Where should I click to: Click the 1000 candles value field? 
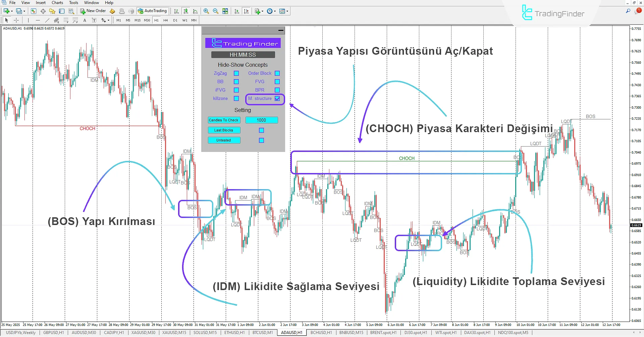(262, 120)
